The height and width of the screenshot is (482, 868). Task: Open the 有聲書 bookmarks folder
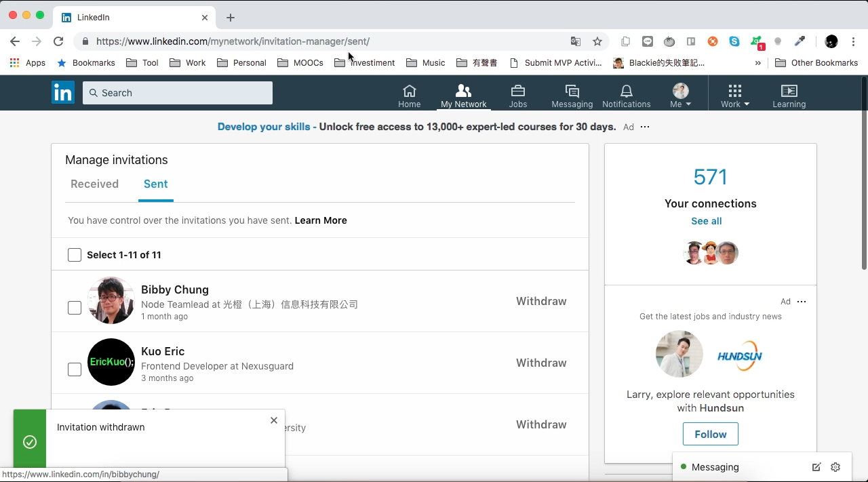477,62
